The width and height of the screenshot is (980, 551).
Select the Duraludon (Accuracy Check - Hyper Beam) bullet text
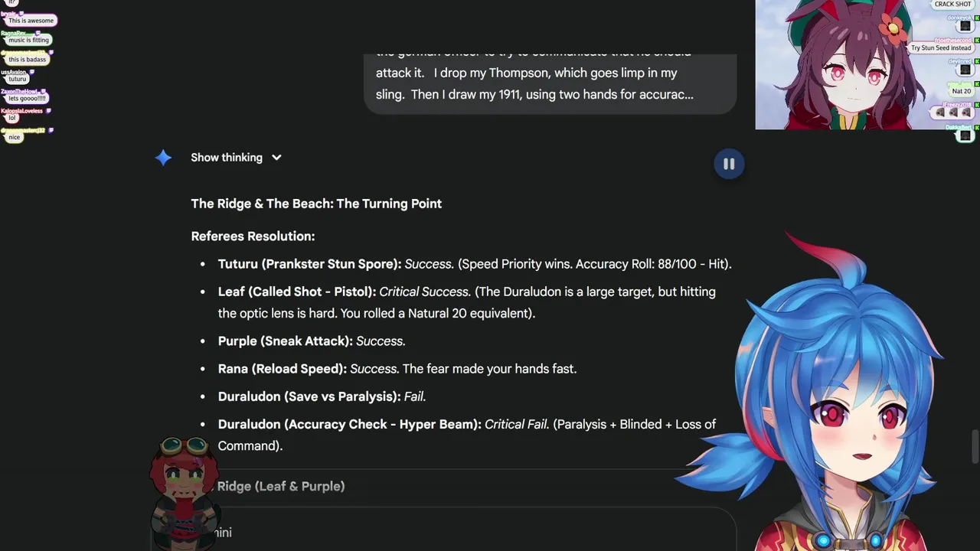(x=467, y=435)
